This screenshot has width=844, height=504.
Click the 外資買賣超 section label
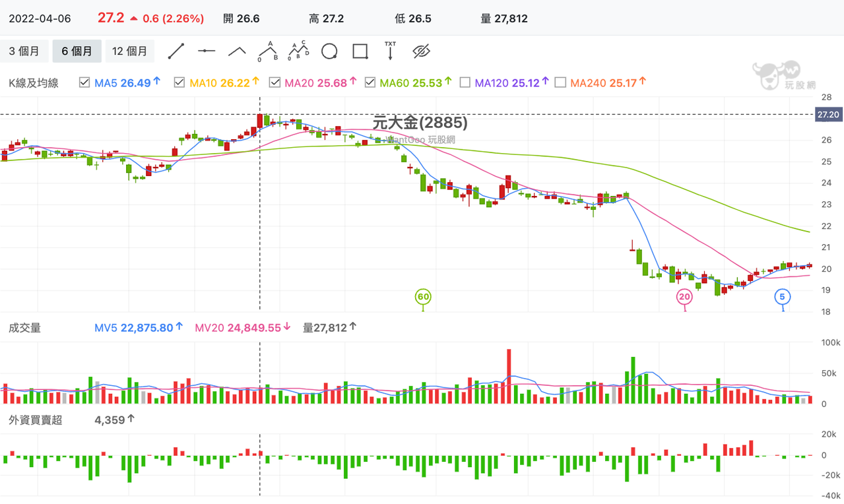pyautogui.click(x=35, y=420)
